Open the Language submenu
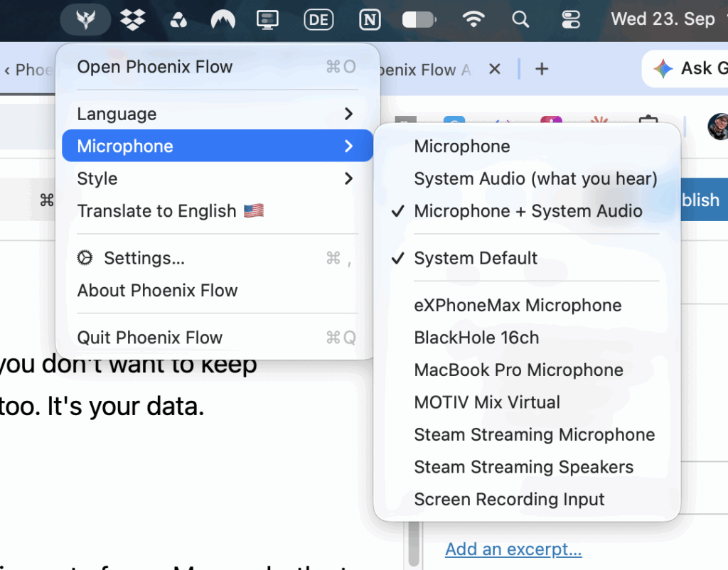728x570 pixels. 218,114
